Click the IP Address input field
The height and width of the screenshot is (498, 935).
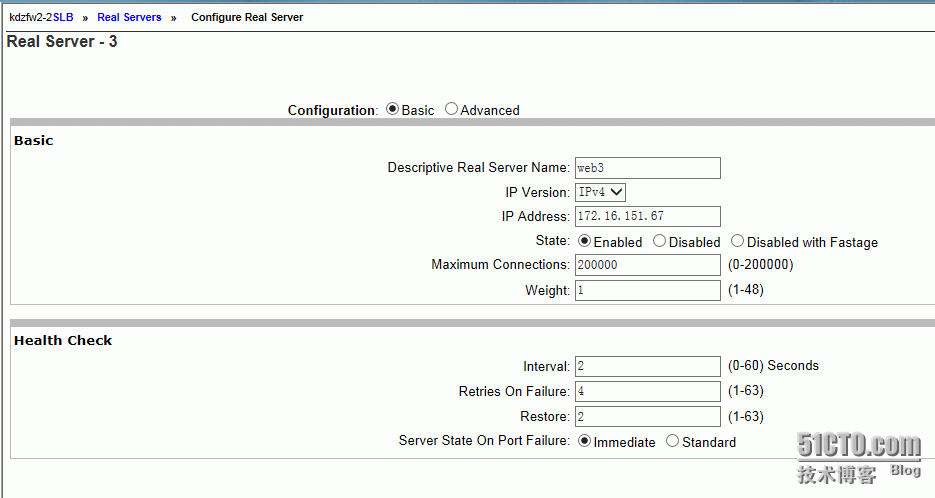648,216
